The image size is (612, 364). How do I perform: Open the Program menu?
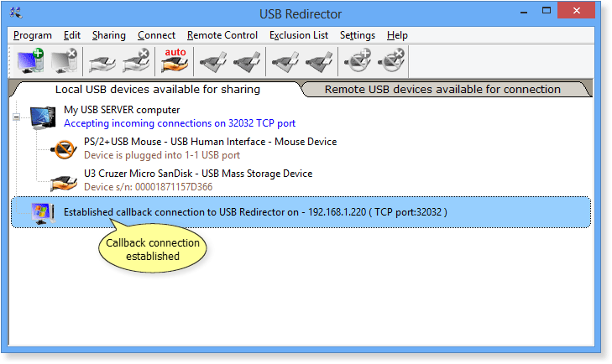tap(33, 35)
